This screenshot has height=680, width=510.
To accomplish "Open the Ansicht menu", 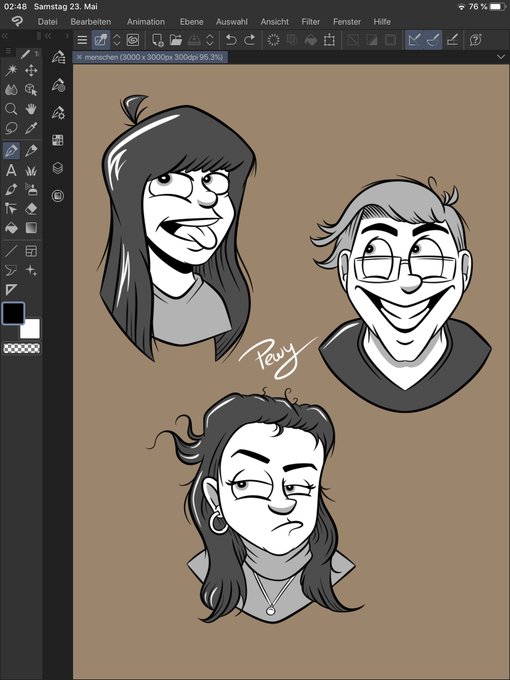I will [x=275, y=22].
